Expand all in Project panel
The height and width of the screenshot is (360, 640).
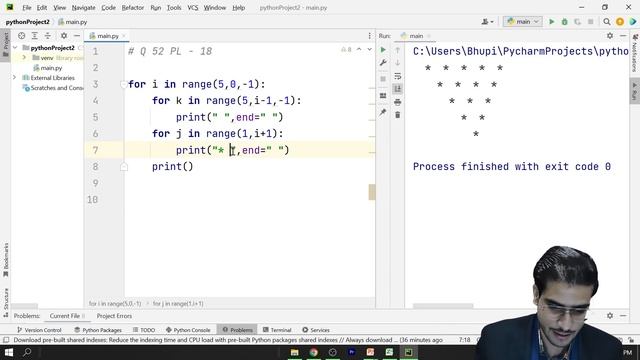(x=35, y=36)
